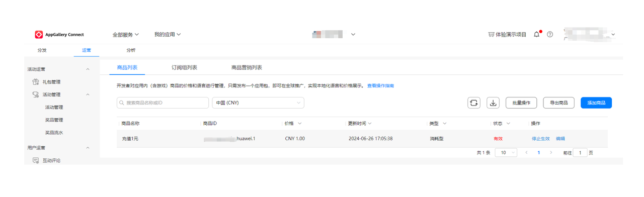Click the 体验演示项目 shop icon
The image size is (644, 197).
pyautogui.click(x=491, y=35)
